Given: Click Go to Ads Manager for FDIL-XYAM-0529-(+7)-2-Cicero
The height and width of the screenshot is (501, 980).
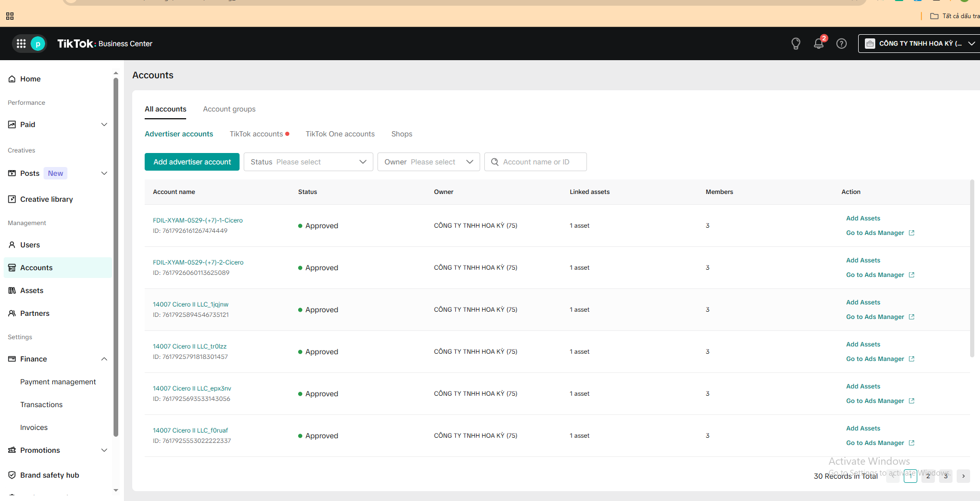Looking at the screenshot, I should [x=875, y=275].
